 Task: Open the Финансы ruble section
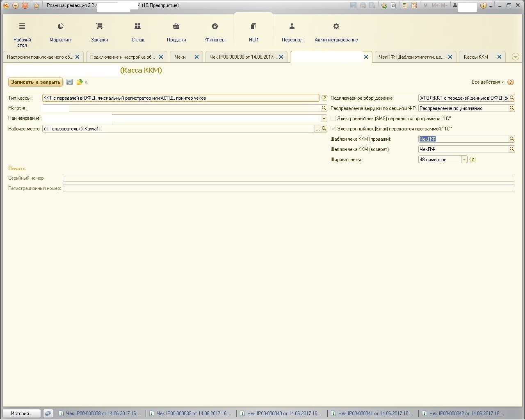pos(215,32)
